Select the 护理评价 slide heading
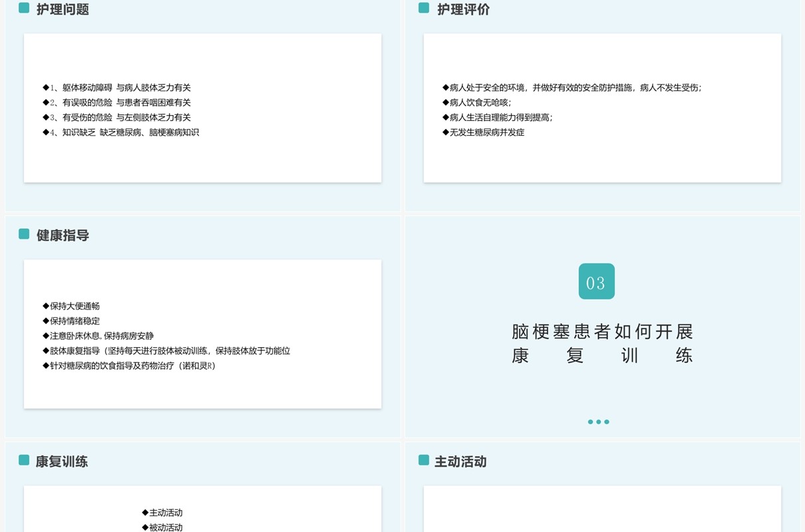Screen dimensions: 805x532 click(x=463, y=9)
